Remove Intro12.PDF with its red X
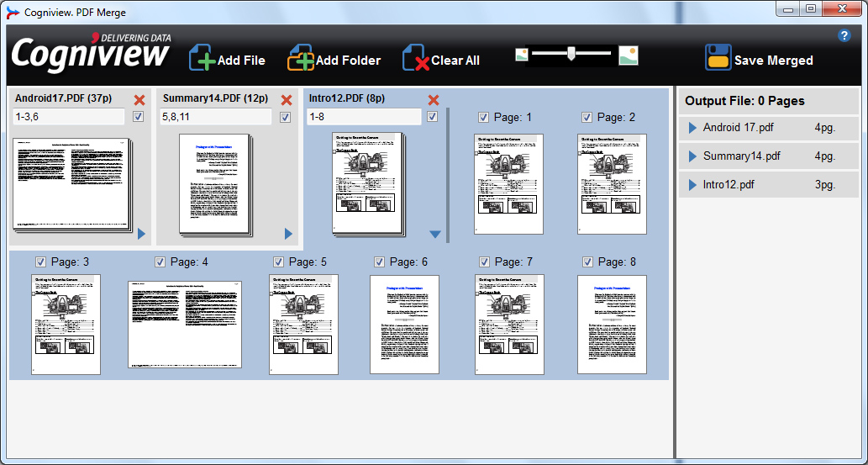Image resolution: width=868 pixels, height=465 pixels. 434,100
